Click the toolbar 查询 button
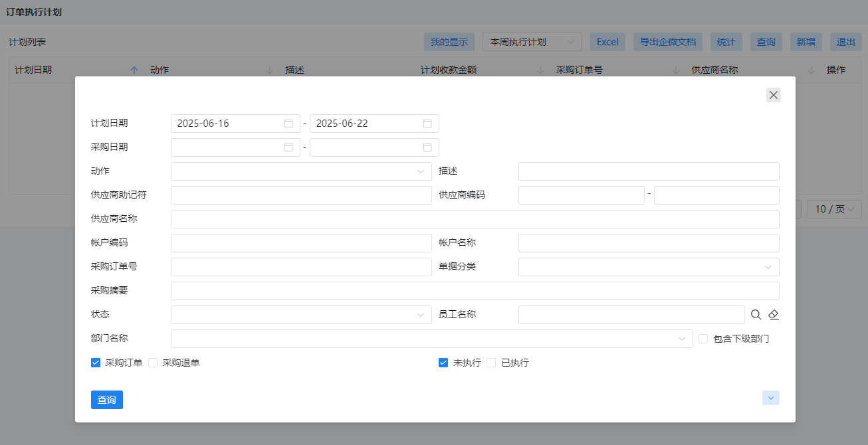The width and height of the screenshot is (868, 445). tap(766, 42)
